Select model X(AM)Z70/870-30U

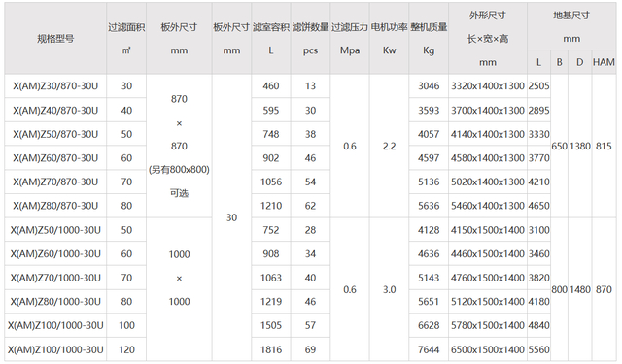55,182
